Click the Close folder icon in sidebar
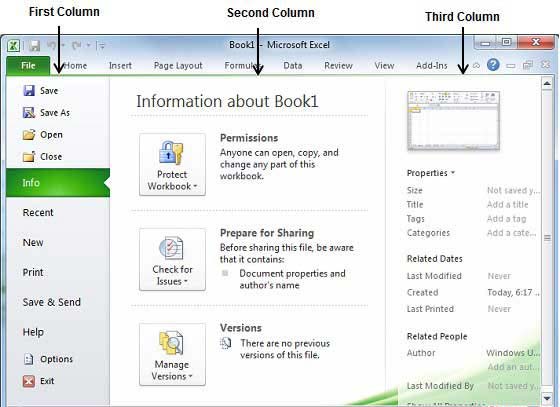The height and width of the screenshot is (407, 560). pos(29,156)
